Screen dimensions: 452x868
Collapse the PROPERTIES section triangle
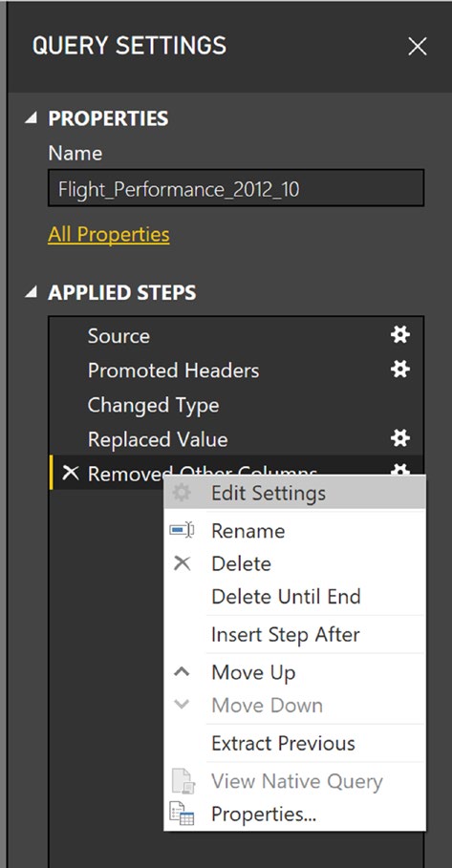[32, 117]
